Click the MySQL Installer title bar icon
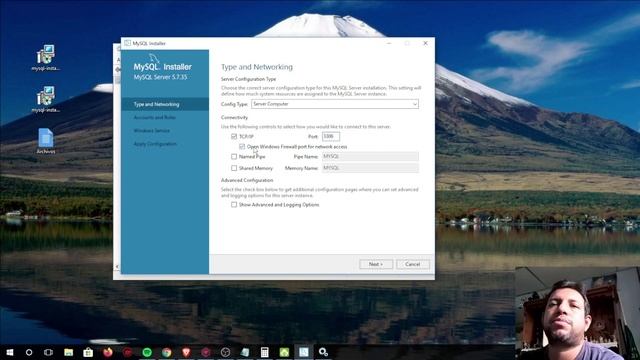The image size is (640, 360). [127, 43]
